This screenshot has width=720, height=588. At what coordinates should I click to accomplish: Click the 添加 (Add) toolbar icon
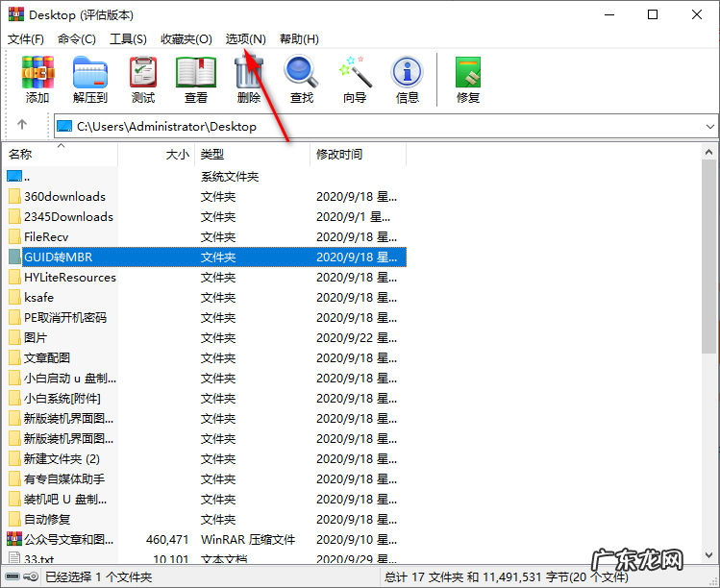click(x=37, y=72)
